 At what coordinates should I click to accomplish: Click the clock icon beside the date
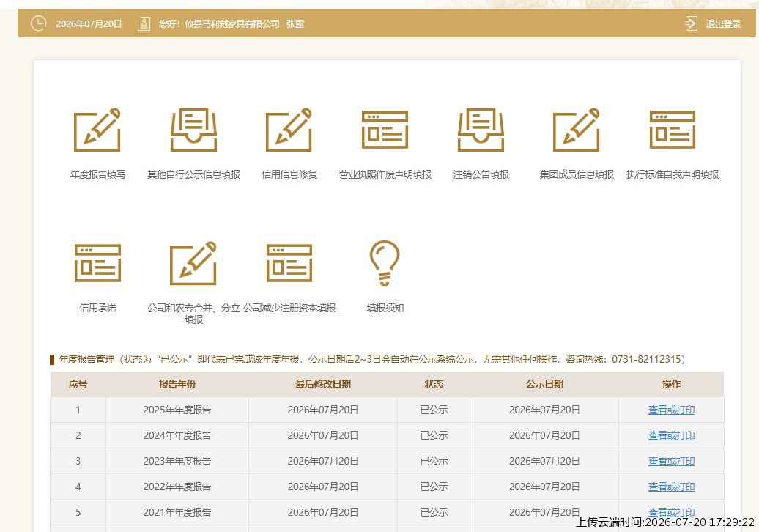[39, 23]
